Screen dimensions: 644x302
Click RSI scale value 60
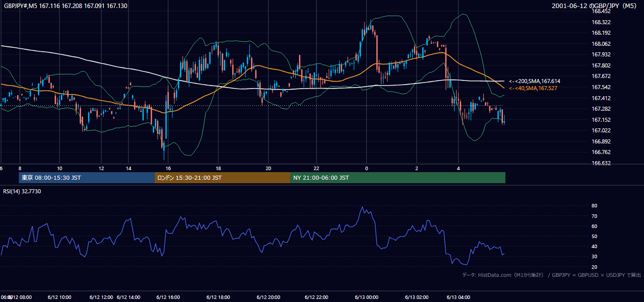[594, 226]
